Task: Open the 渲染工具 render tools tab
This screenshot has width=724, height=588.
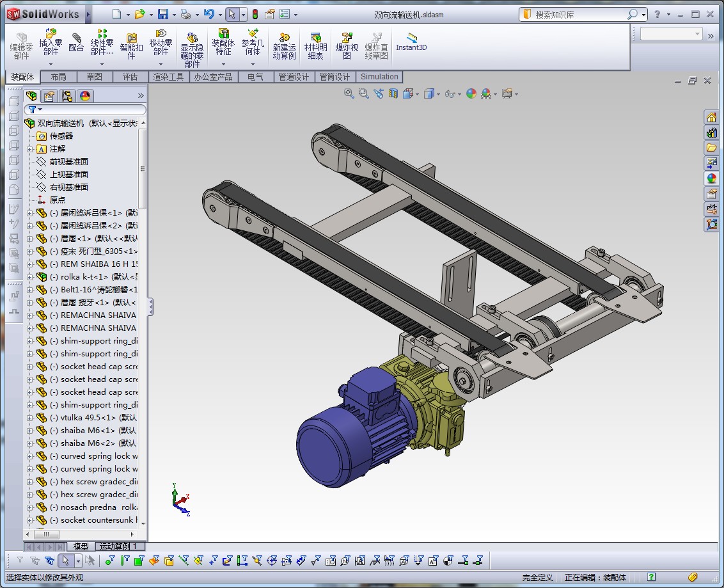Action: [169, 77]
